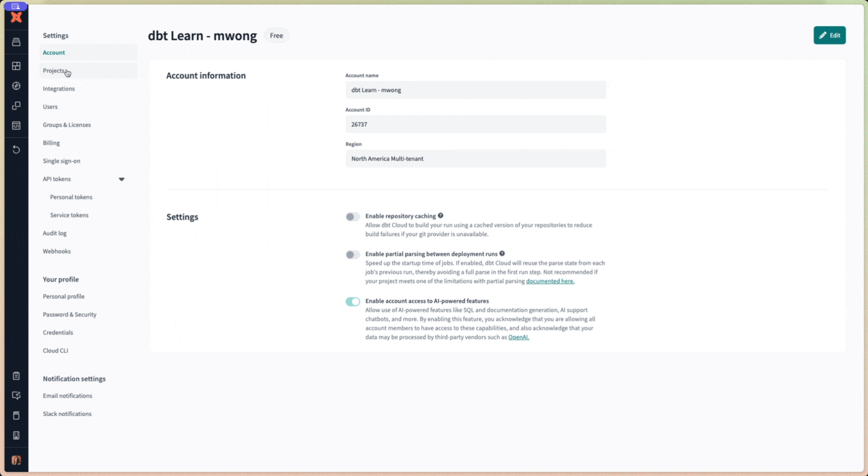Select the dashboard grid icon in sidebar
Image resolution: width=868 pixels, height=476 pixels.
click(x=16, y=65)
